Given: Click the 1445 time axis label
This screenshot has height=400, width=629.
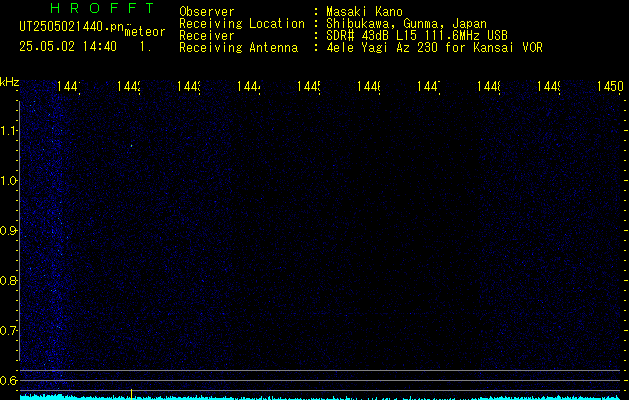Looking at the screenshot, I should click(x=309, y=86).
